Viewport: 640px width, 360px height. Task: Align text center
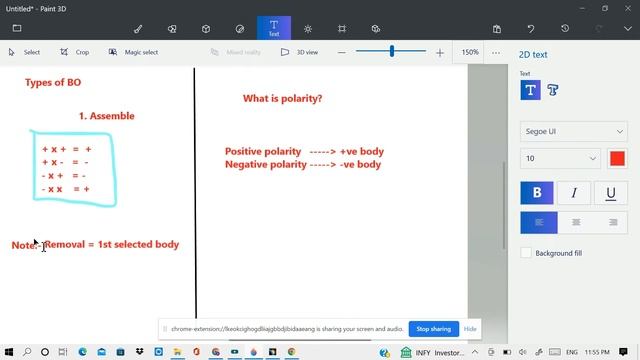point(576,222)
